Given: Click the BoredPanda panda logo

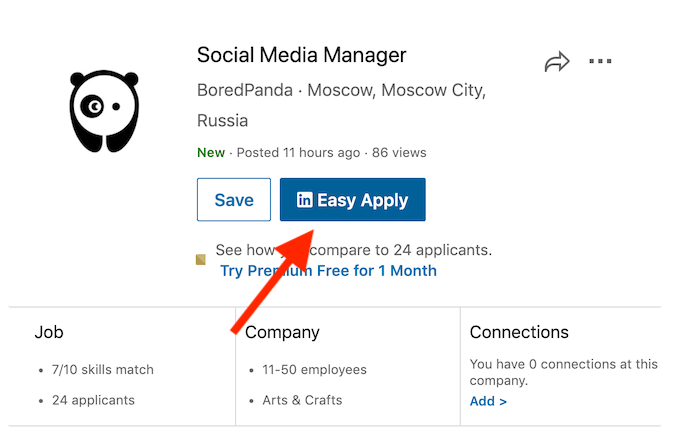Looking at the screenshot, I should tap(104, 109).
